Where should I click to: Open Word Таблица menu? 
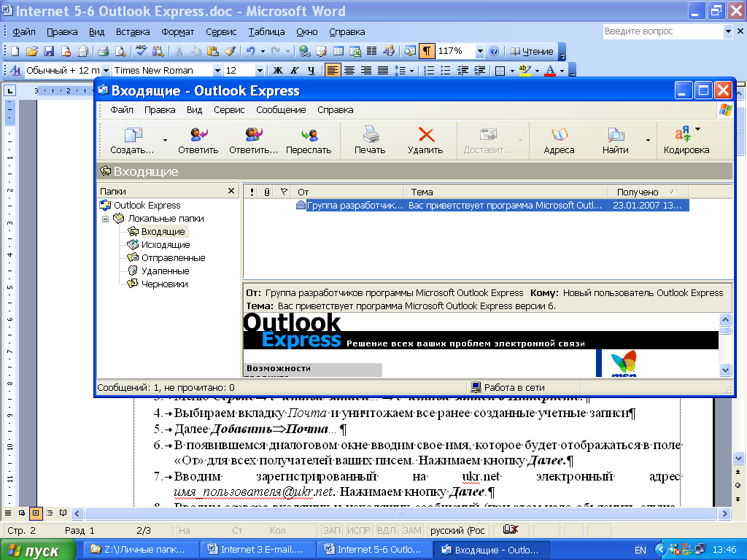coord(266,32)
